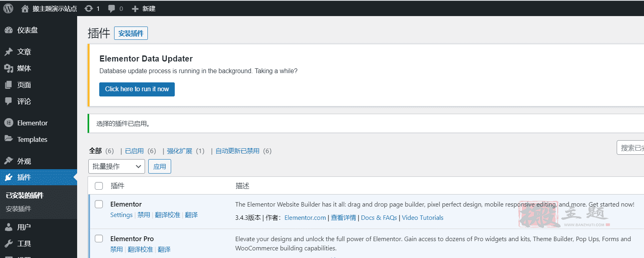The image size is (644, 258).
Task: Click the 外观 paintbrush icon
Action: pos(8,161)
